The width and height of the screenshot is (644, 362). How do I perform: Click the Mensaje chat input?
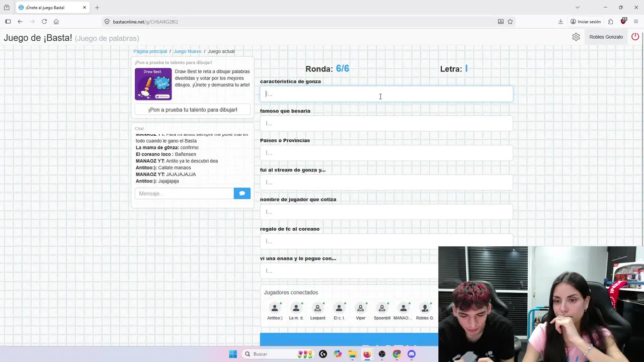(184, 193)
